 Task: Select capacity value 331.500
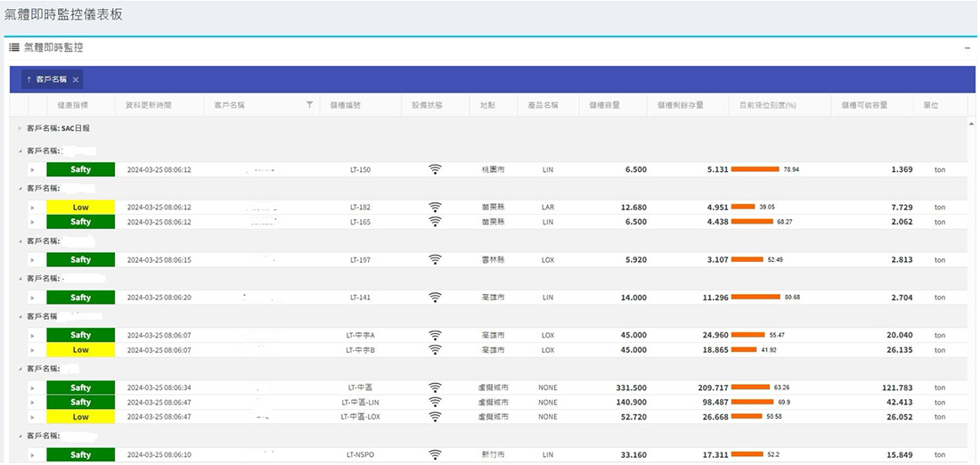pyautogui.click(x=631, y=388)
